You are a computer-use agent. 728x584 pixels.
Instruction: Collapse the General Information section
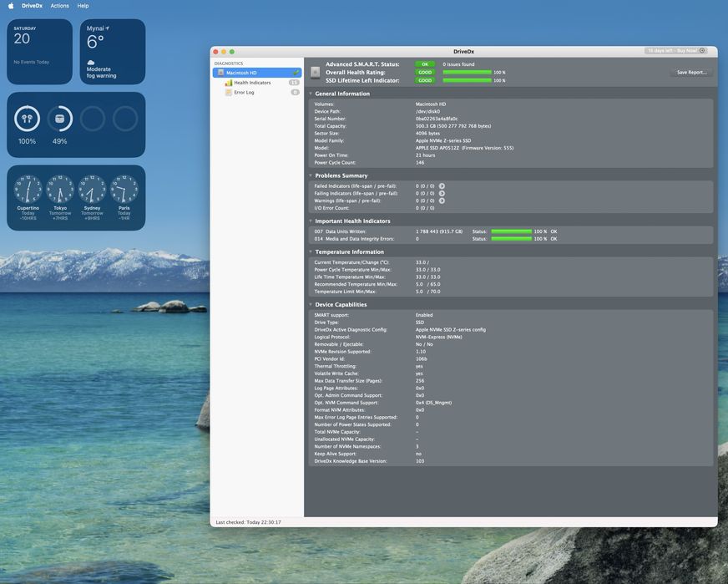[x=311, y=94]
